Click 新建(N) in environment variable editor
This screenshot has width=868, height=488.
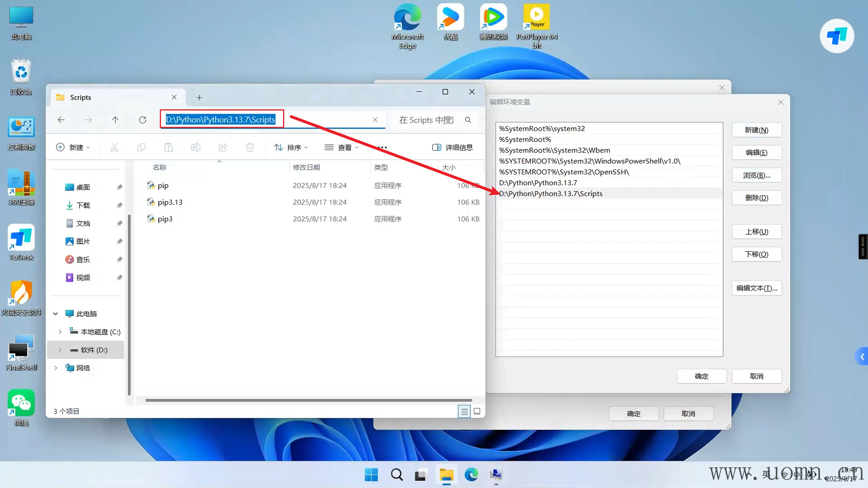(756, 130)
